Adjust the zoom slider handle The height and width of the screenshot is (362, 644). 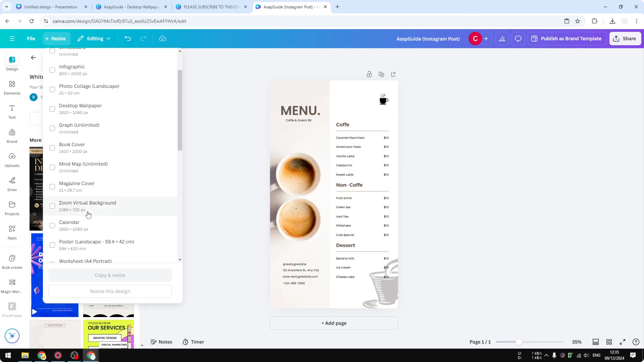[x=519, y=342]
